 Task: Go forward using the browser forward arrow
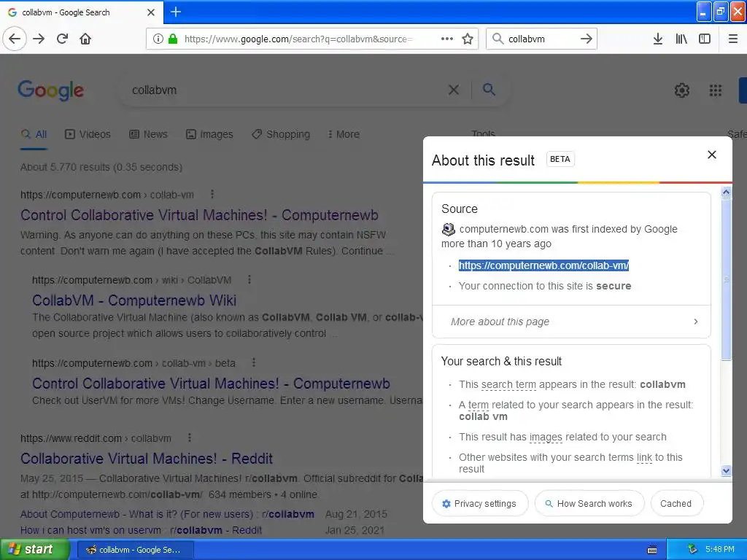tap(39, 39)
